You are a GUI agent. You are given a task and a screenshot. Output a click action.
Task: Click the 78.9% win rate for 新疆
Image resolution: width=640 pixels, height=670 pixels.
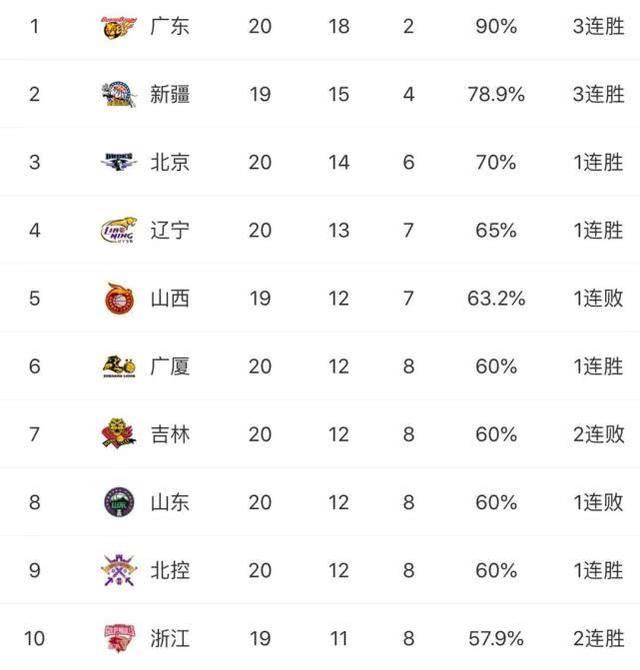pos(496,94)
